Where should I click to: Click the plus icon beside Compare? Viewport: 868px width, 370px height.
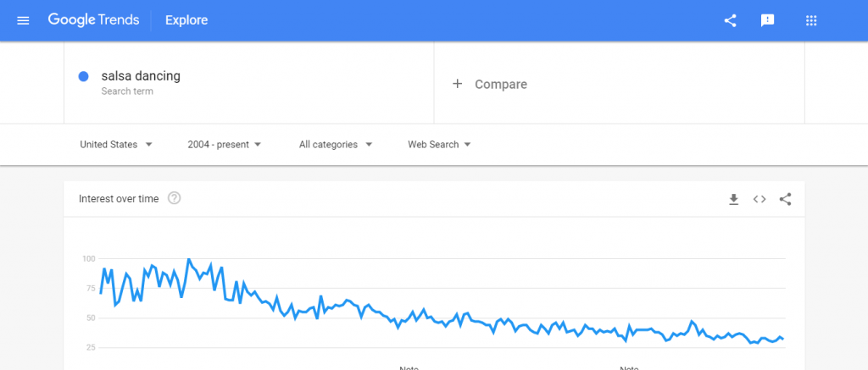pos(458,84)
